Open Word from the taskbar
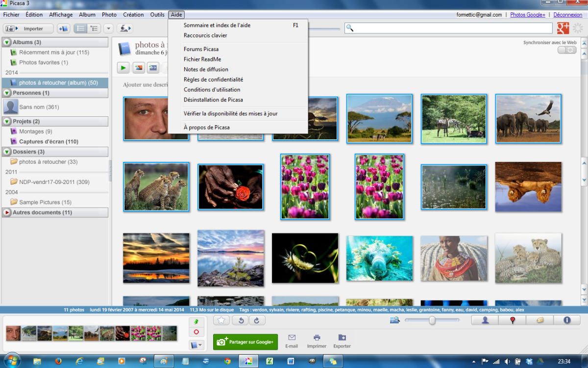The height and width of the screenshot is (368, 588). pos(291,361)
